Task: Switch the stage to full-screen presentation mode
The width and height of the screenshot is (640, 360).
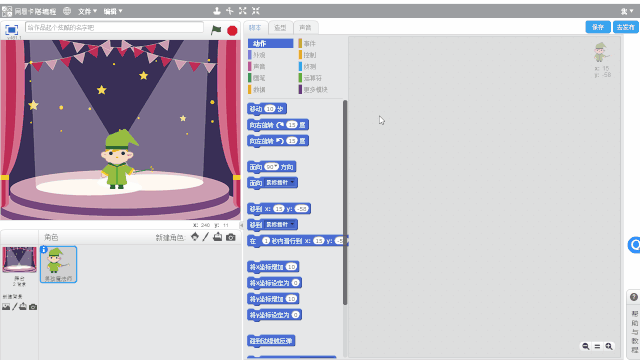Action: (x=11, y=30)
